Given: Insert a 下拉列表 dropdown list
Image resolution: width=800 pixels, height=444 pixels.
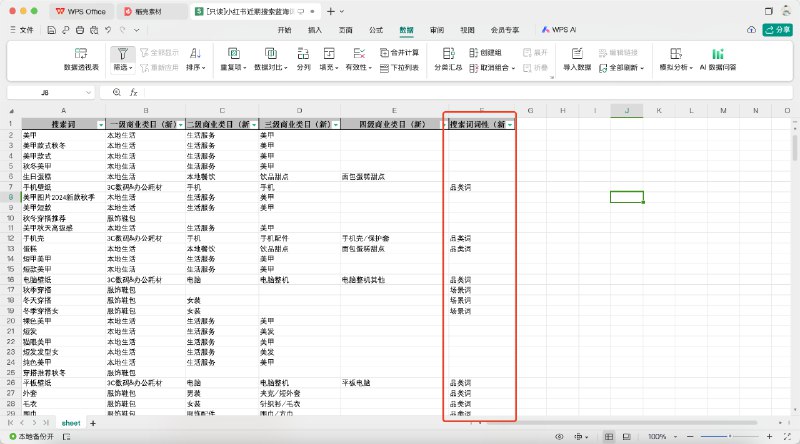Looking at the screenshot, I should point(399,68).
